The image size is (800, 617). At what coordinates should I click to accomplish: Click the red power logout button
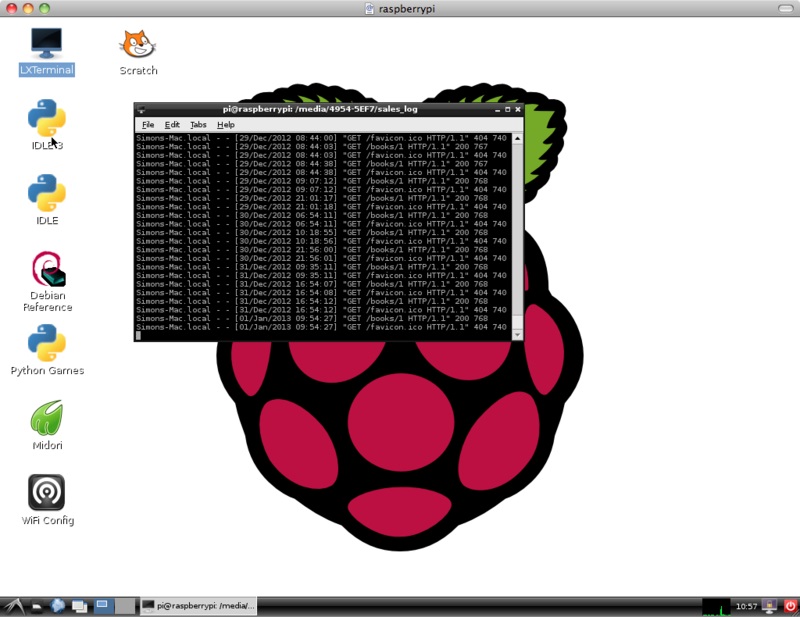[x=789, y=606]
